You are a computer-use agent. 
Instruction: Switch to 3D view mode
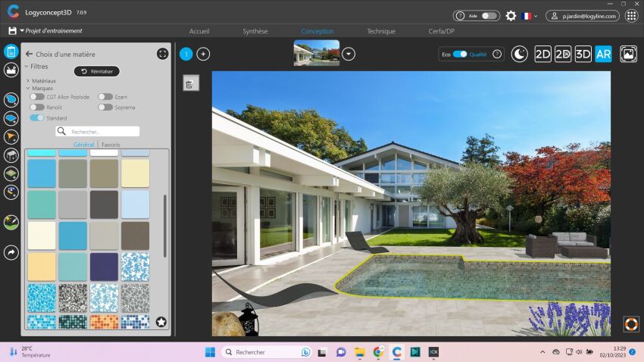(x=583, y=54)
